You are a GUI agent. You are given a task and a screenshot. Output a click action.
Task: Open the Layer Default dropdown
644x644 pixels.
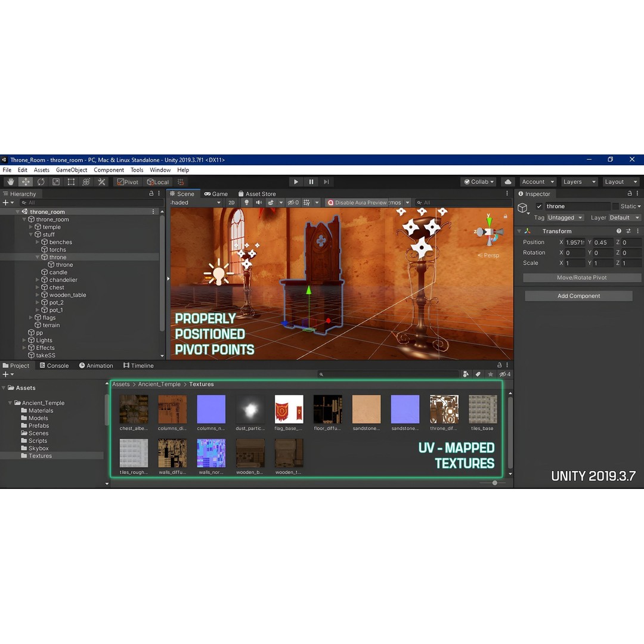(624, 218)
